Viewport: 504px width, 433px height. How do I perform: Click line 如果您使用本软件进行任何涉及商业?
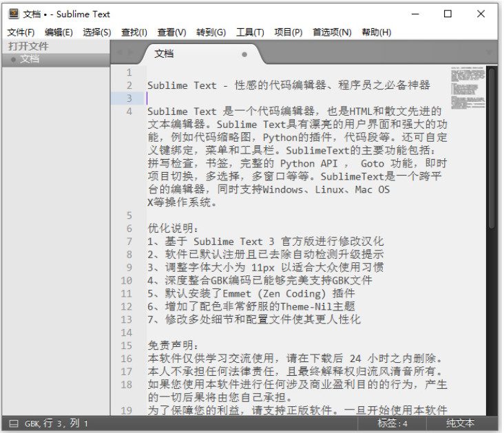coord(297,391)
